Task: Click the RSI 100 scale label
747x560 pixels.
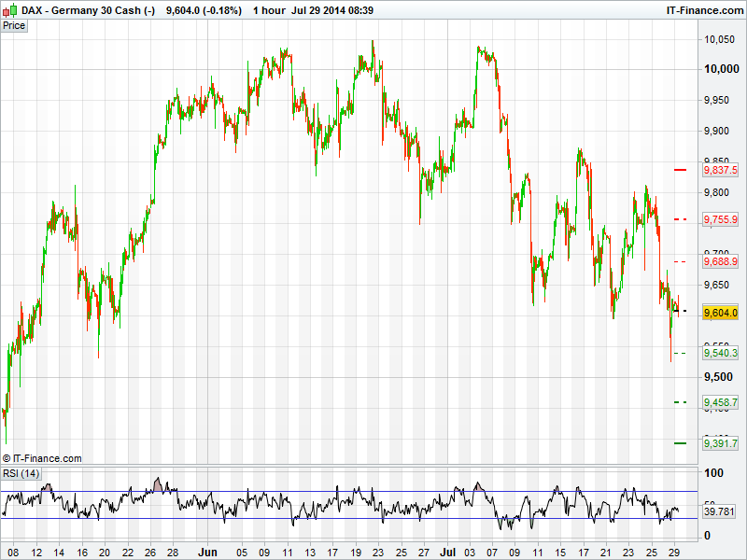Action: [x=713, y=473]
